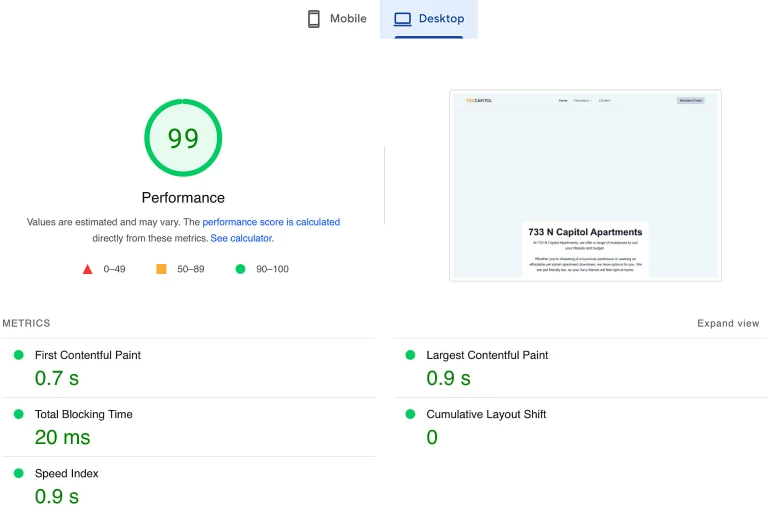Click the Desktop laptop icon
This screenshot has height=521, width=768.
(x=403, y=19)
